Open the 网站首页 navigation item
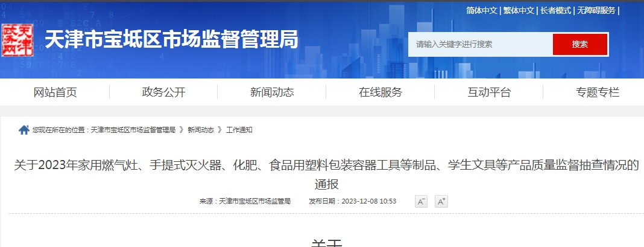This screenshot has height=247, width=644. click(x=55, y=92)
